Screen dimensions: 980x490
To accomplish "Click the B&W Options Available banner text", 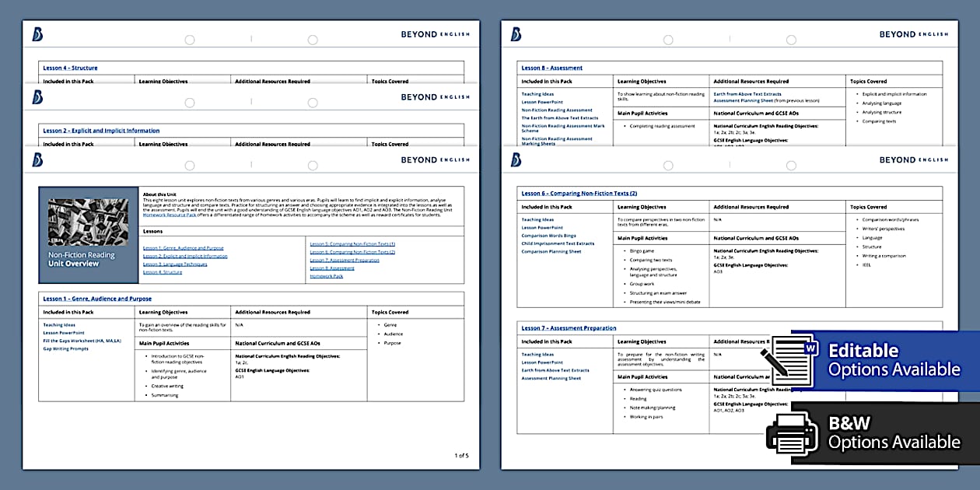I will click(894, 433).
